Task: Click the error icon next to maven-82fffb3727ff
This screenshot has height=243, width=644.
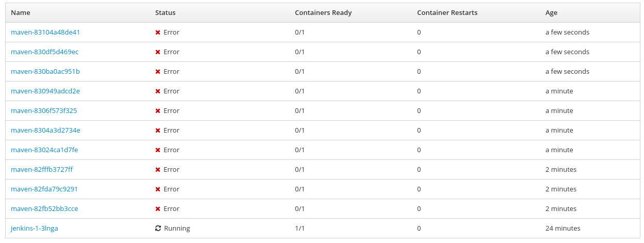Action: click(158, 170)
